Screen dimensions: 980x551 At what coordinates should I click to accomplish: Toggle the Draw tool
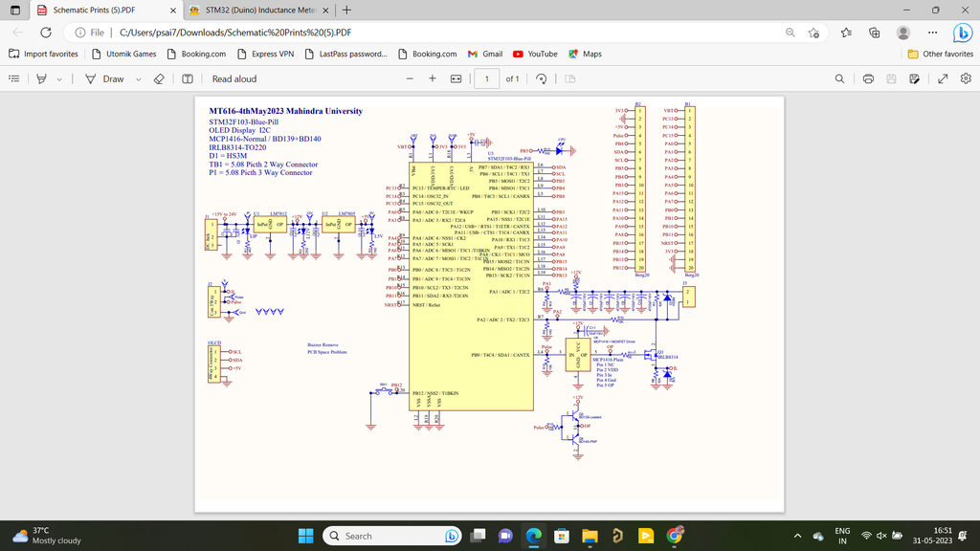pyautogui.click(x=104, y=78)
